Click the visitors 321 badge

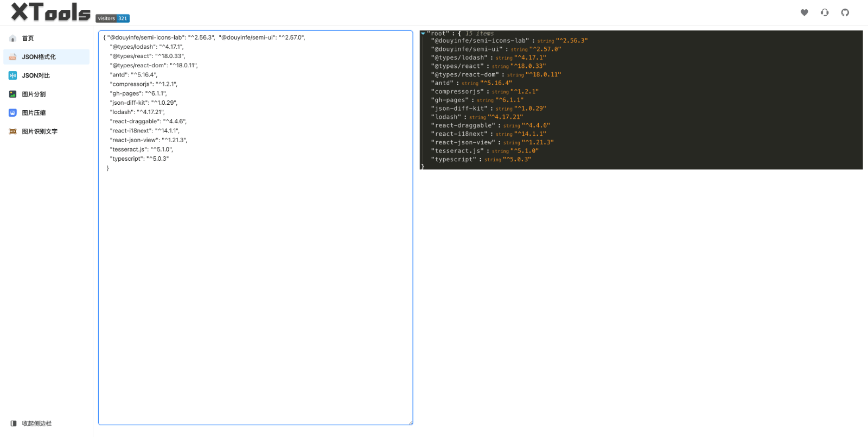(x=113, y=18)
